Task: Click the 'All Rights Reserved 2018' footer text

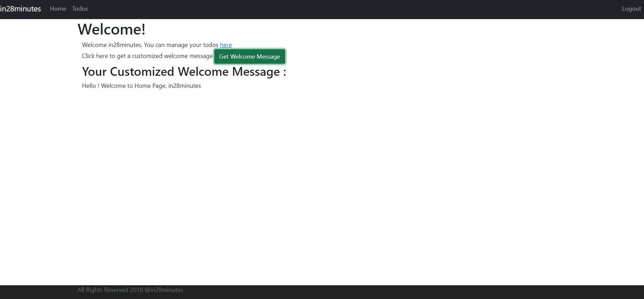Action: point(110,290)
